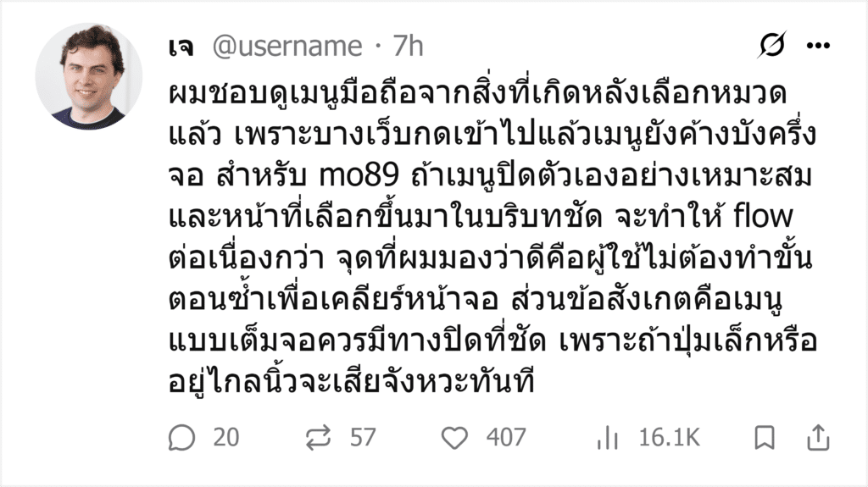Open the @username handle link
The height and width of the screenshot is (487, 868).
[x=287, y=46]
